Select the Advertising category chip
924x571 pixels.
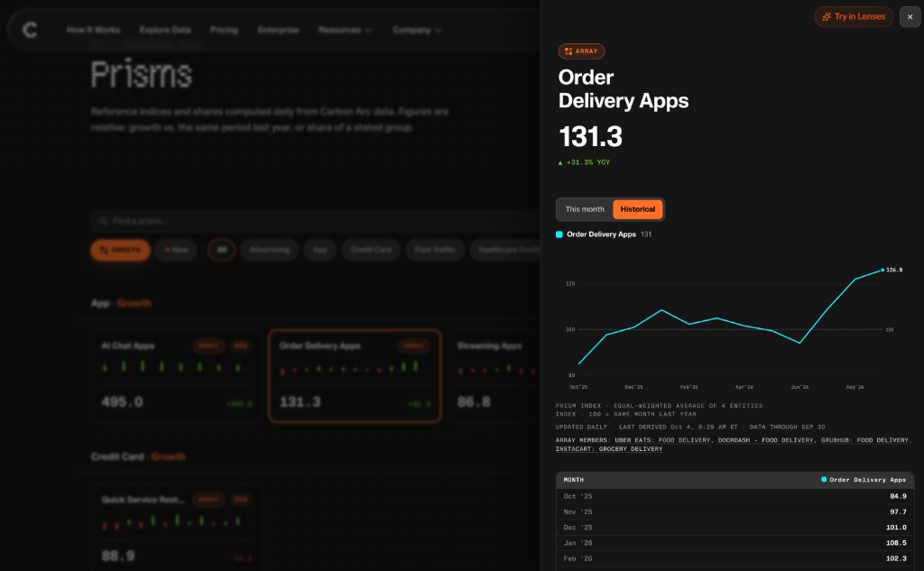click(x=269, y=250)
